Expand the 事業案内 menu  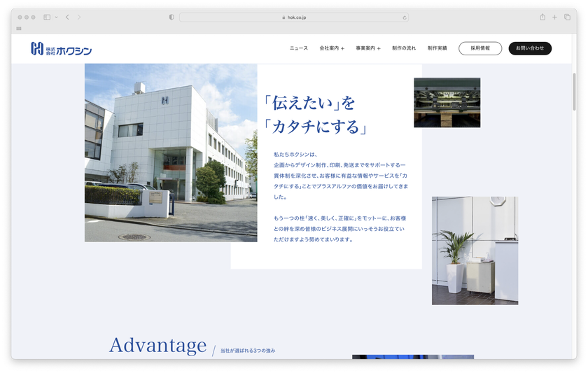point(368,48)
